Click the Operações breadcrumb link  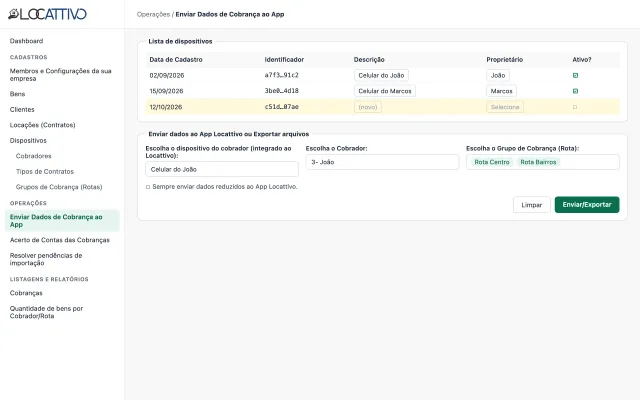click(x=153, y=14)
